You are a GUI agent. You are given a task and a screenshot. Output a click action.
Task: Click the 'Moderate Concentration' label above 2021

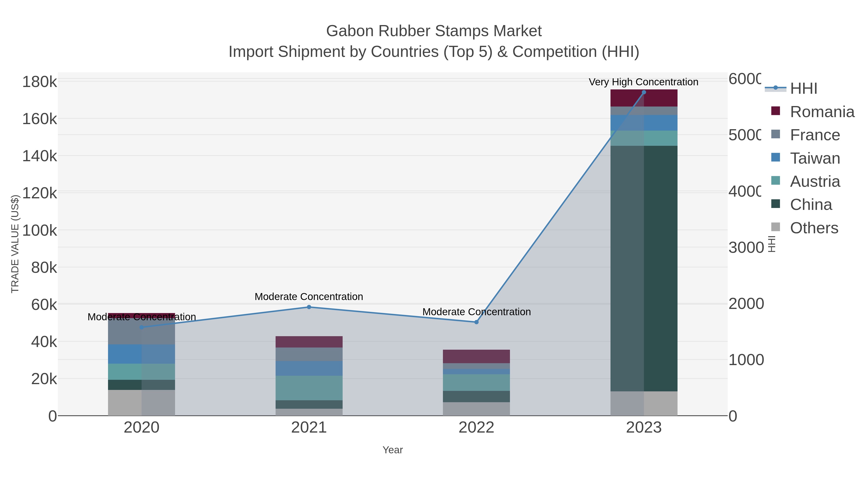pyautogui.click(x=309, y=297)
